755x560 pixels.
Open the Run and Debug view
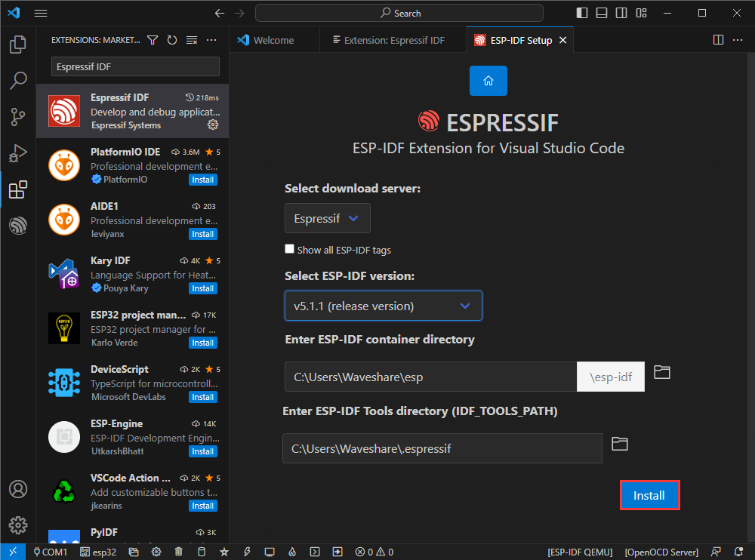point(18,153)
